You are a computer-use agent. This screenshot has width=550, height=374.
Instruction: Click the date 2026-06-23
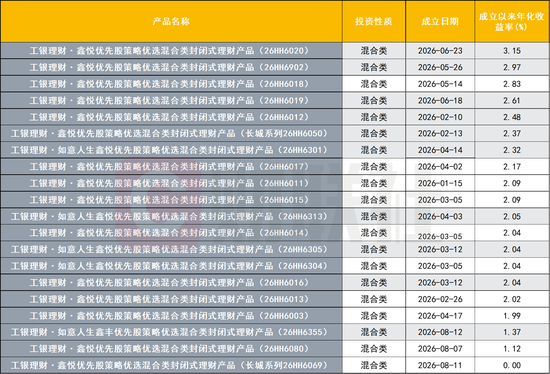(440, 51)
